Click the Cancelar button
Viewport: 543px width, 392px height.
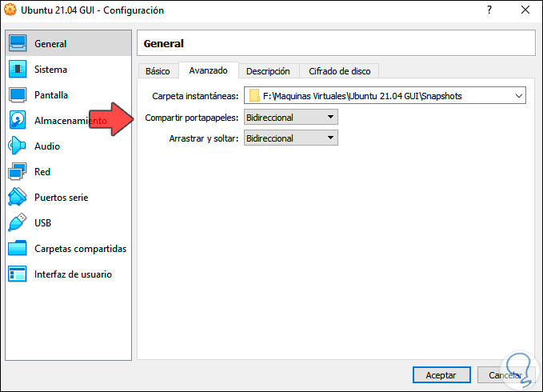click(505, 374)
